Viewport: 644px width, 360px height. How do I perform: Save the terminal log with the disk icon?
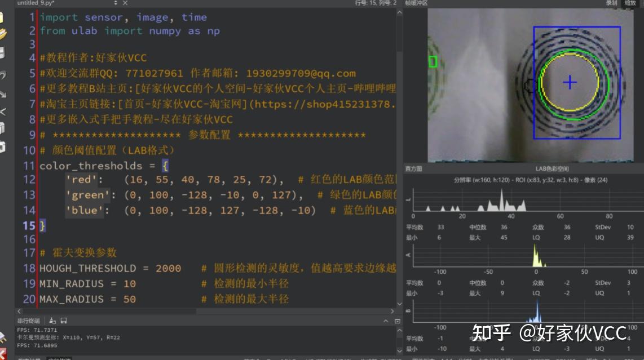(63, 320)
